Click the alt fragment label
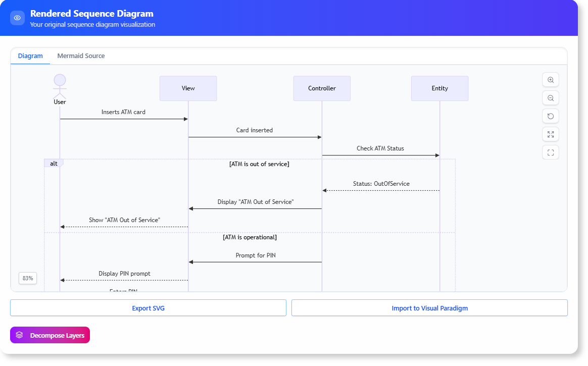Screen dimensions: 588x366 (54, 164)
